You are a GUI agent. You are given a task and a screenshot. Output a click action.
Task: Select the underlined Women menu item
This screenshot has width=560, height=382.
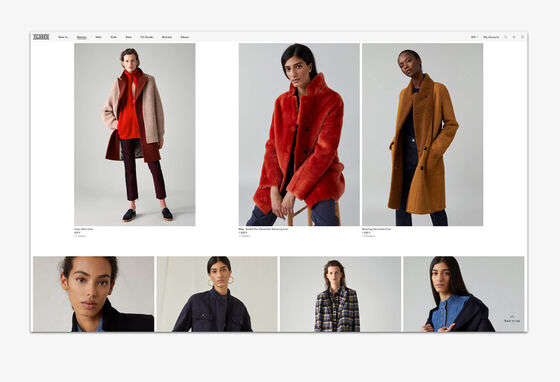click(82, 37)
